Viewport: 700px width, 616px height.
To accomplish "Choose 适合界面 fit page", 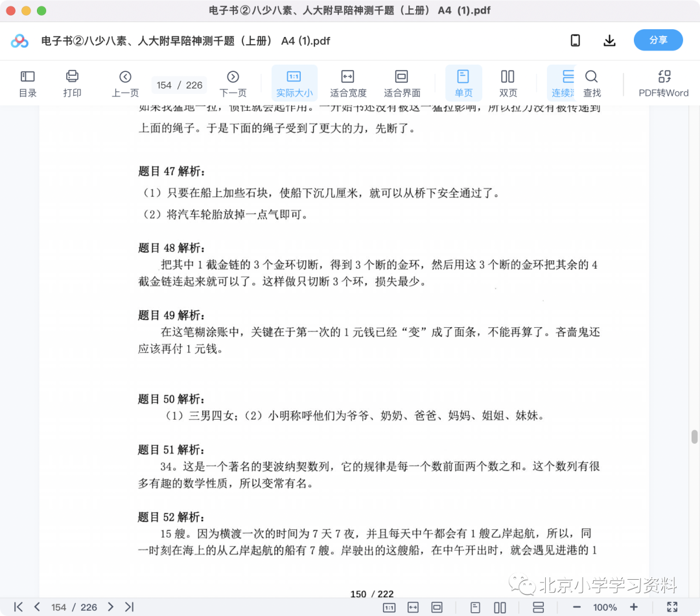I will point(402,84).
